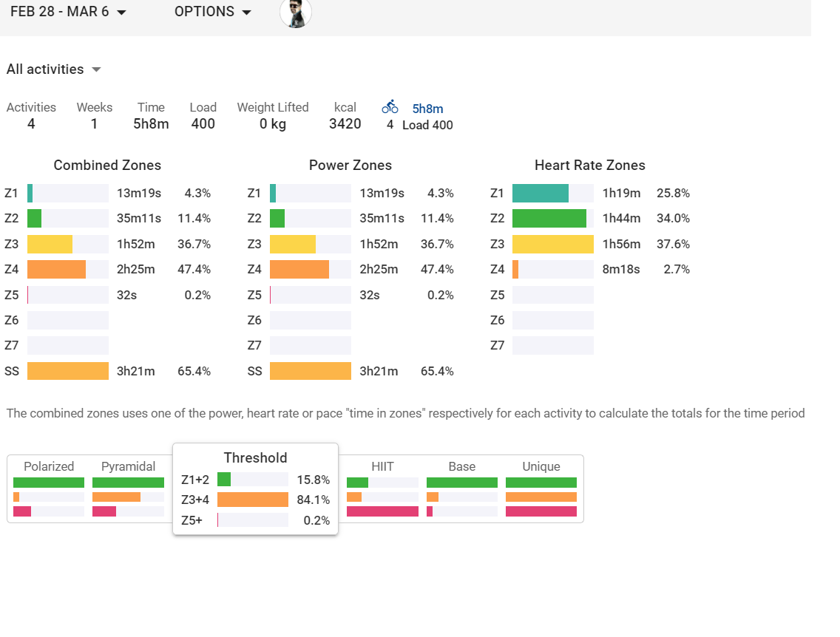Click the 5h8m cycling time link
Image resolution: width=840 pixels, height=637 pixels.
coord(427,109)
